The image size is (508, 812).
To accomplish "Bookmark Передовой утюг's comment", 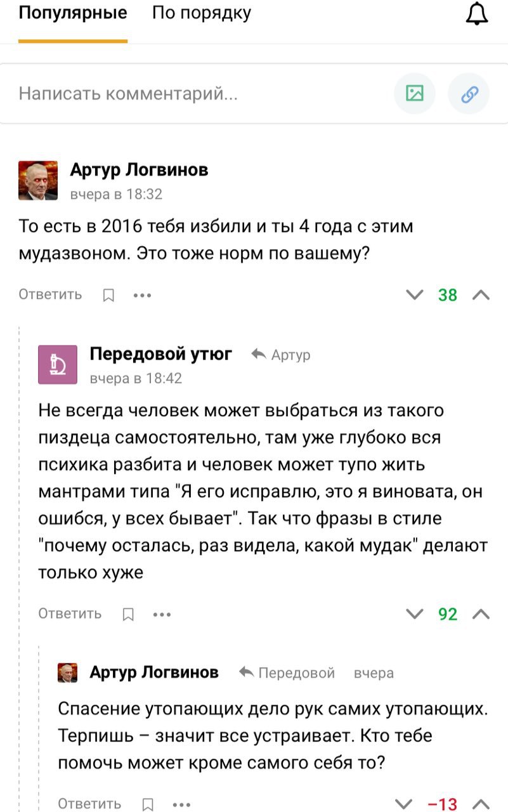I will 127,614.
